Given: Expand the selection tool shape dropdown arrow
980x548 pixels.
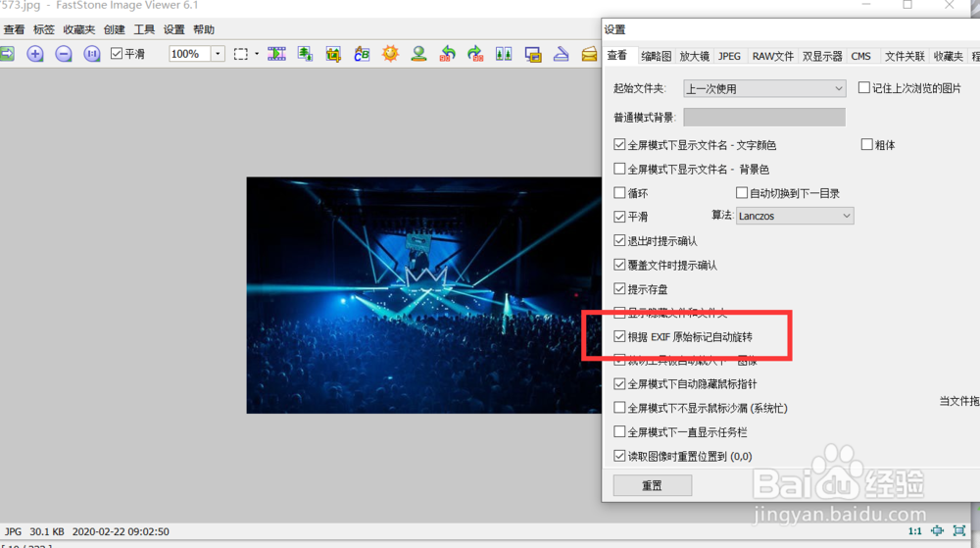Looking at the screenshot, I should (x=257, y=54).
